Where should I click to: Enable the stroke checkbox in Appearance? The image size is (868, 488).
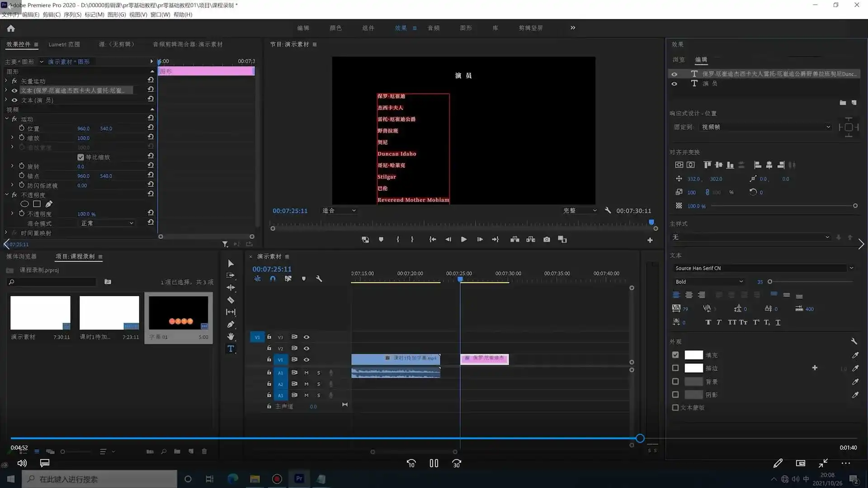(x=675, y=368)
